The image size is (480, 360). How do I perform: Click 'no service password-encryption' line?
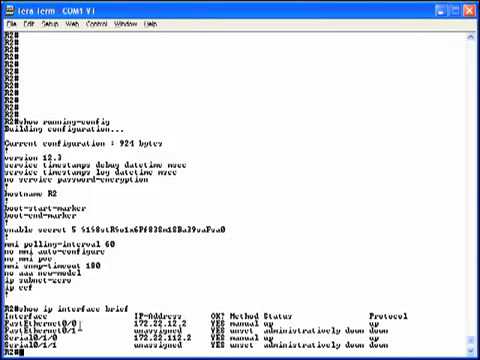click(76, 180)
